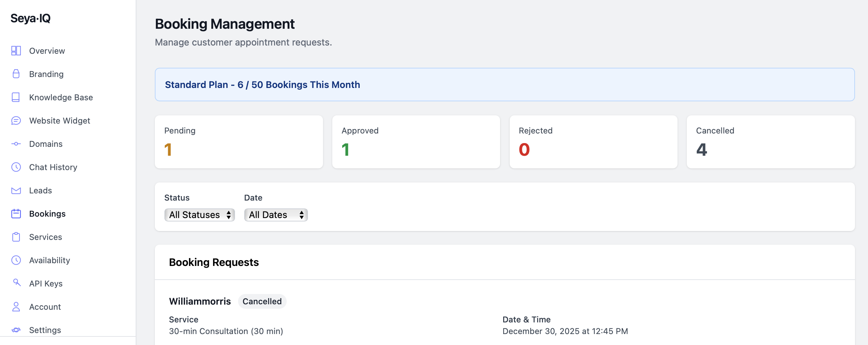Viewport: 868px width, 345px height.
Task: Click the Knowledge Base book icon
Action: coord(16,97)
